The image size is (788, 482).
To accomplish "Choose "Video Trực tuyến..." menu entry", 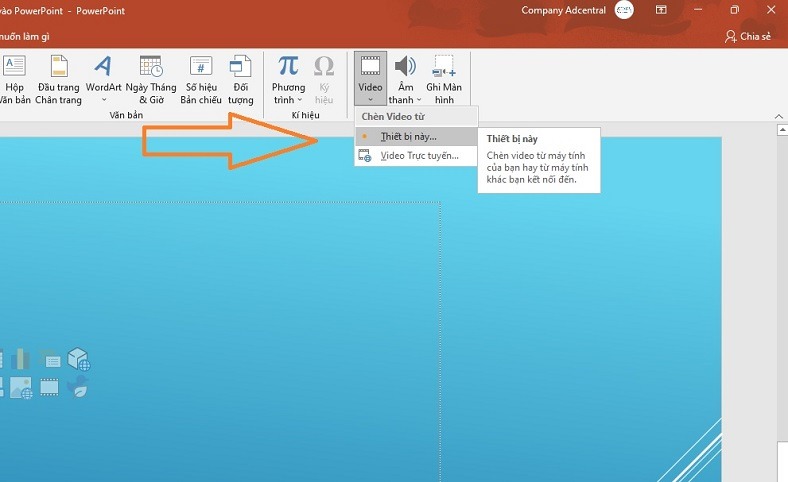I will [x=419, y=156].
